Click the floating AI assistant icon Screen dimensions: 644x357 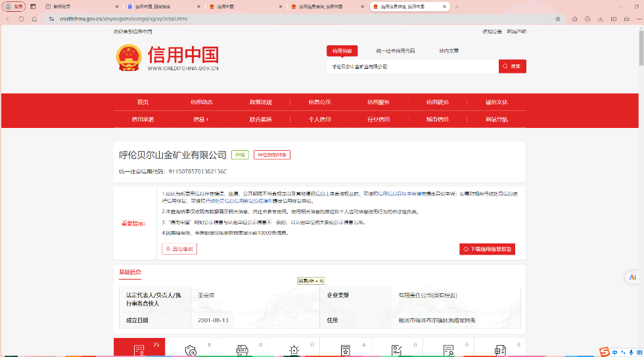coord(632,278)
